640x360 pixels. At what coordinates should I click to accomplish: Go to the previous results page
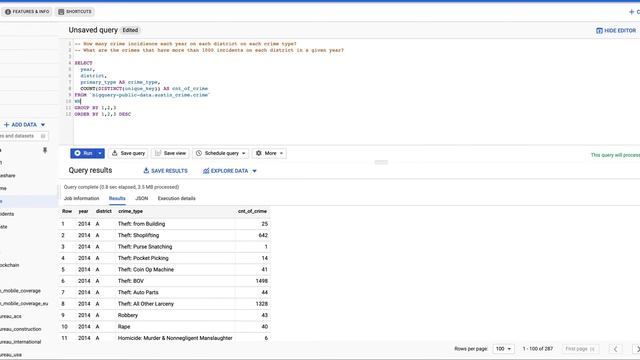[616, 349]
